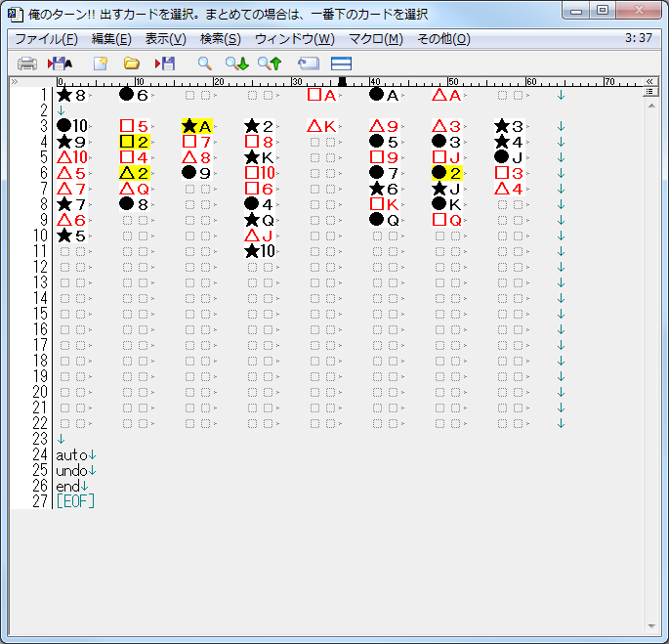This screenshot has width=669, height=644.
Task: Select highlighted square 2 card
Action: (135, 142)
